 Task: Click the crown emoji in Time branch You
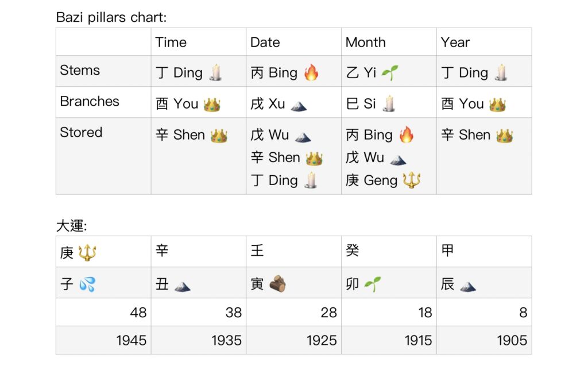tap(212, 105)
